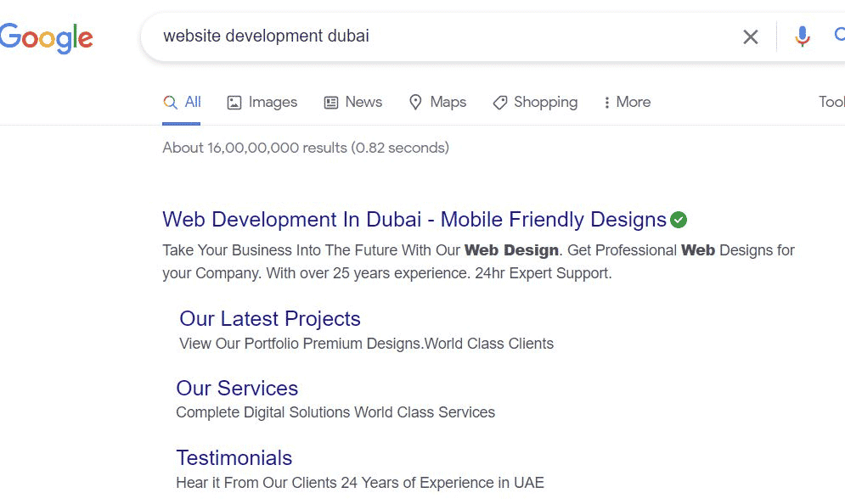This screenshot has width=845, height=504.
Task: Click the location pin icon beside Maps
Action: [x=415, y=103]
